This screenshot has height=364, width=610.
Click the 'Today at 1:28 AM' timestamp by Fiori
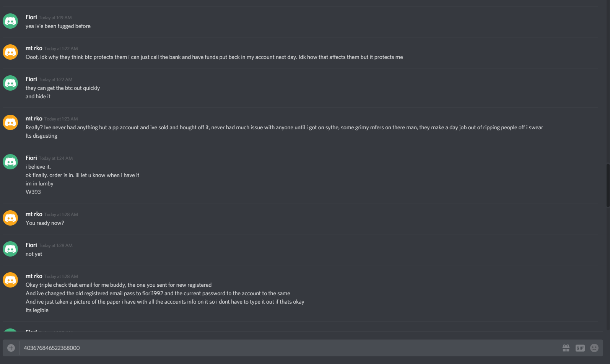55,245
